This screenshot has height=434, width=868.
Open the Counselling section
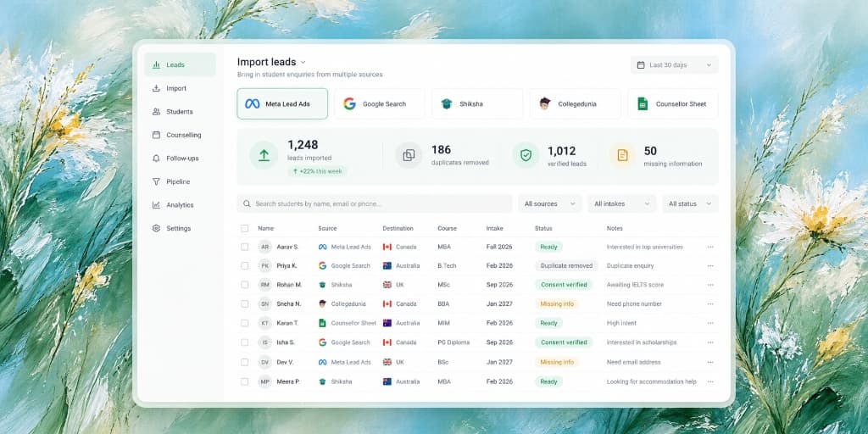[180, 135]
